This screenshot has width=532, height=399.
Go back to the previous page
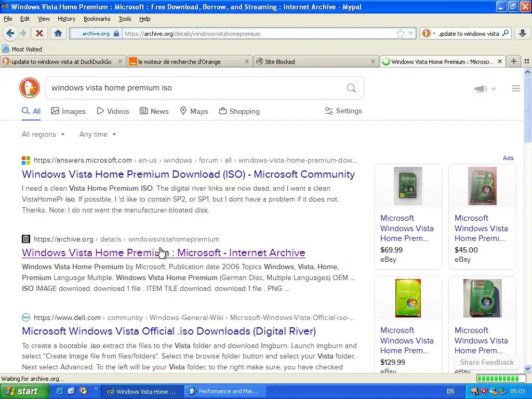tap(10, 33)
